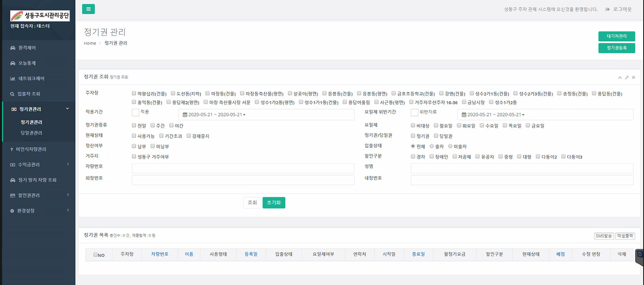Expand the 할인권관리 sidebar chevron
Image resolution: width=644 pixels, height=285 pixels.
[68, 195]
